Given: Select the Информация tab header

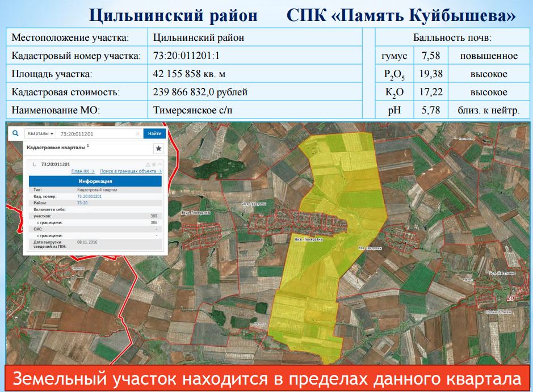Looking at the screenshot, I should point(95,181).
